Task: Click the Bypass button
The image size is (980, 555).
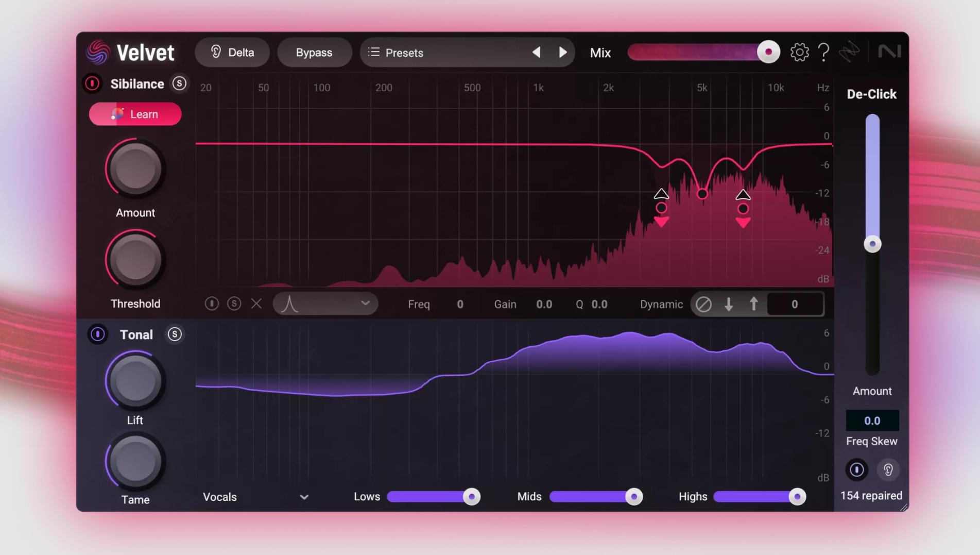Action: pyautogui.click(x=314, y=53)
